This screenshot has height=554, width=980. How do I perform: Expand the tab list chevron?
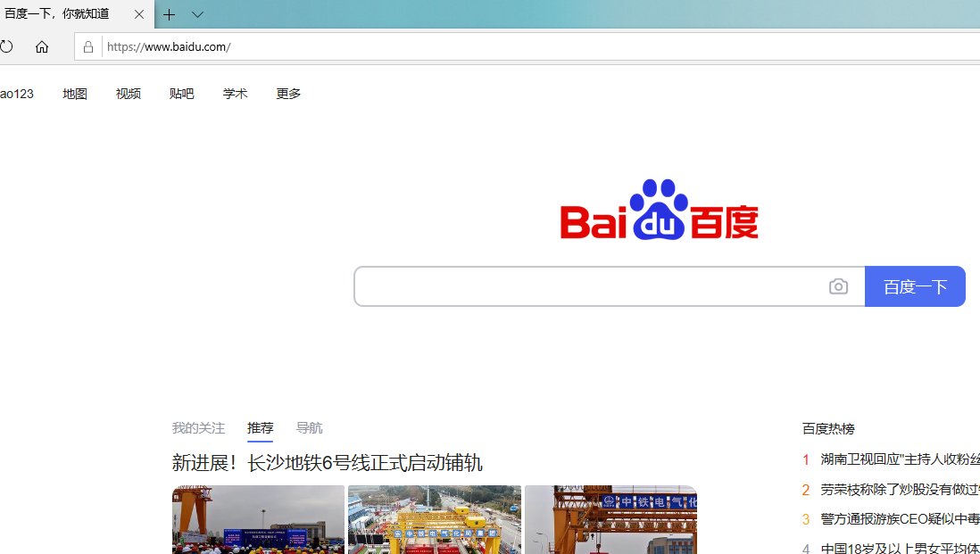tap(197, 14)
